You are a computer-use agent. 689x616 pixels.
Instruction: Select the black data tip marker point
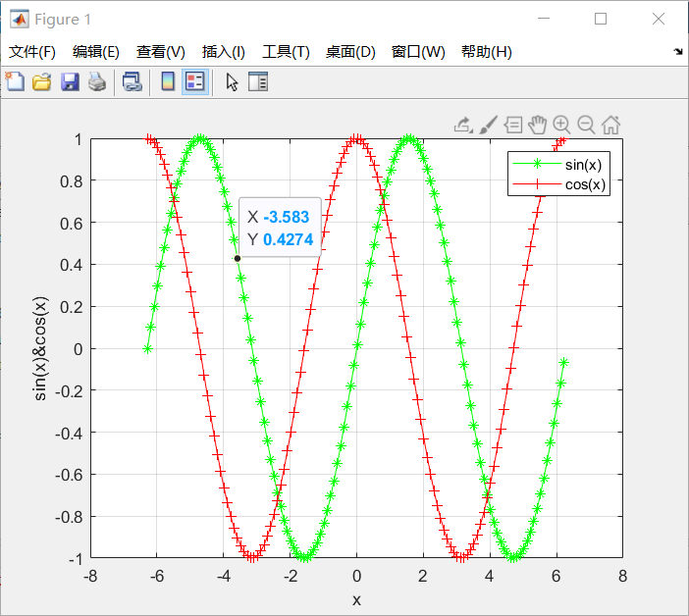pyautogui.click(x=238, y=259)
